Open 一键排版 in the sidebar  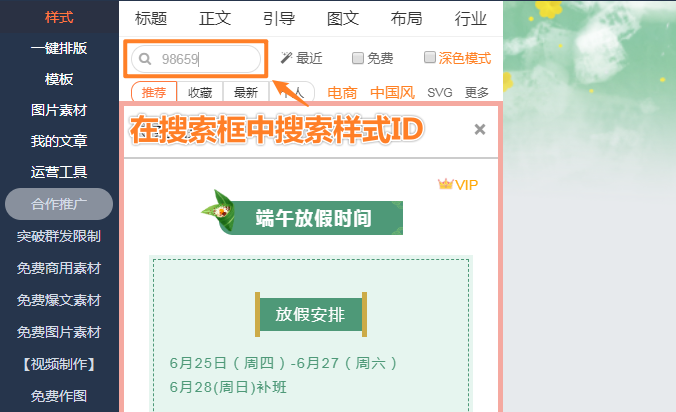(59, 48)
